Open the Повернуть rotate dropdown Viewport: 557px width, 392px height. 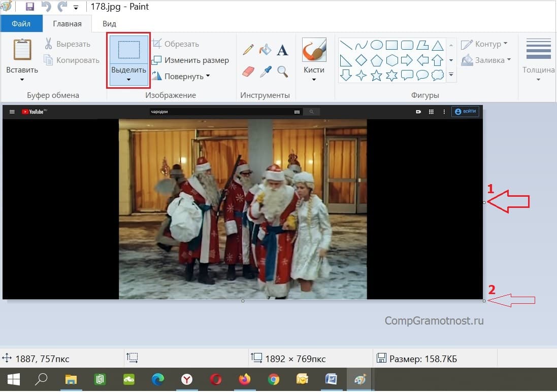point(181,76)
